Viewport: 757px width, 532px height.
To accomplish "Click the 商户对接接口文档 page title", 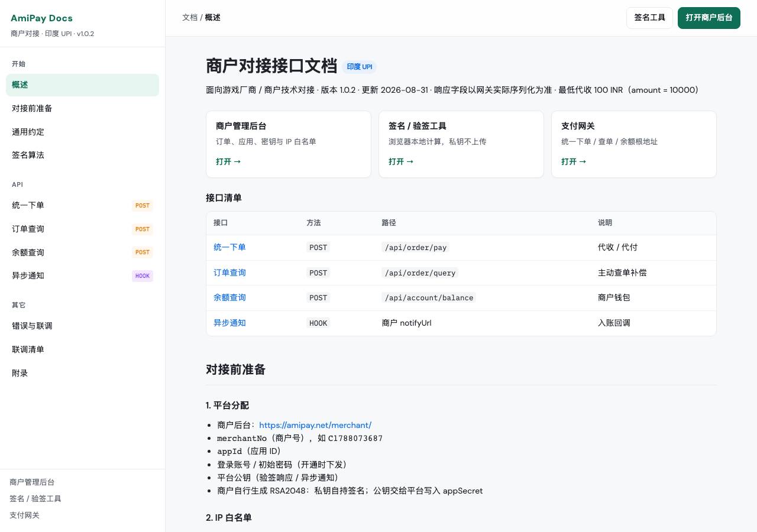I will click(271, 66).
